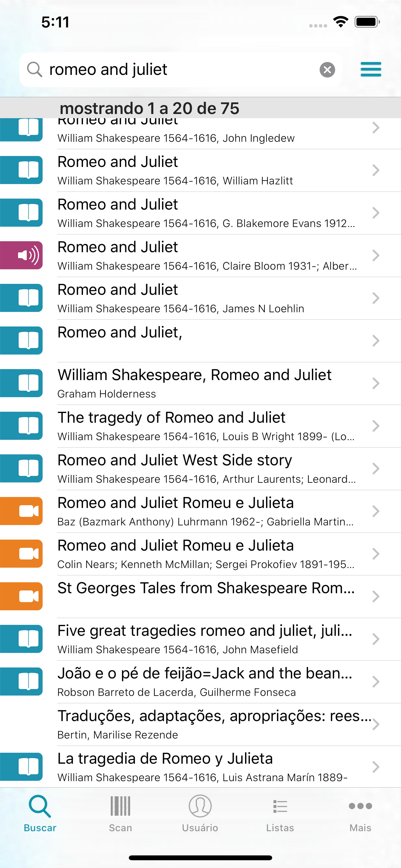The image size is (401, 868).
Task: Select 'Graham Holderness' author line
Action: click(x=107, y=394)
